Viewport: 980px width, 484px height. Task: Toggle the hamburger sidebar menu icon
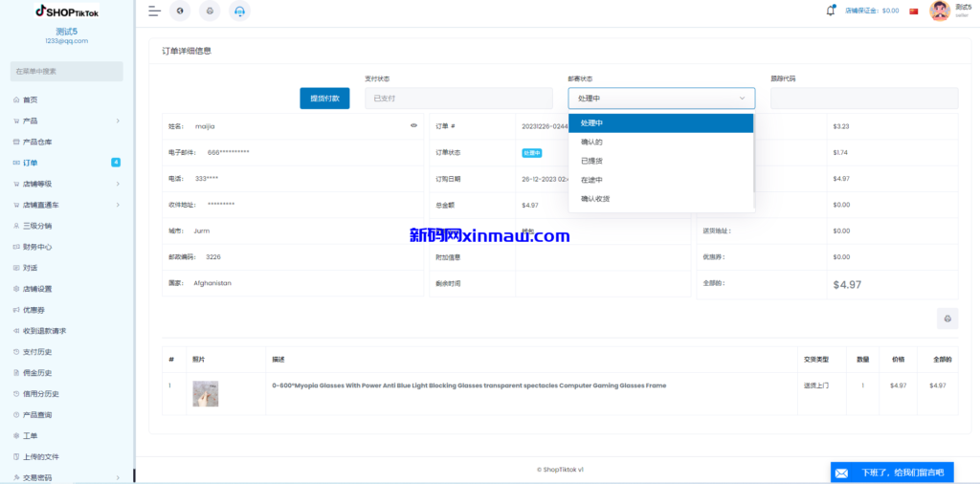tap(154, 11)
